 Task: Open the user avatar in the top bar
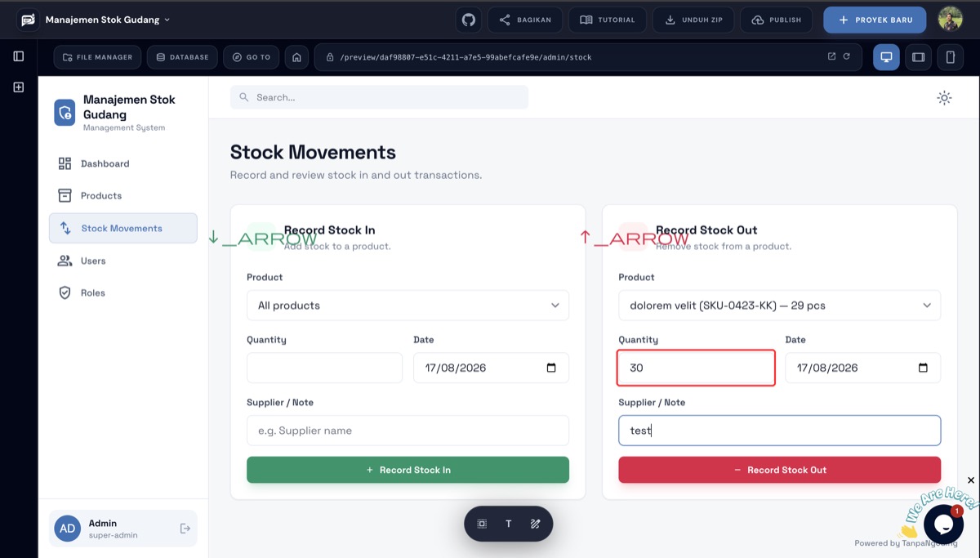point(951,20)
